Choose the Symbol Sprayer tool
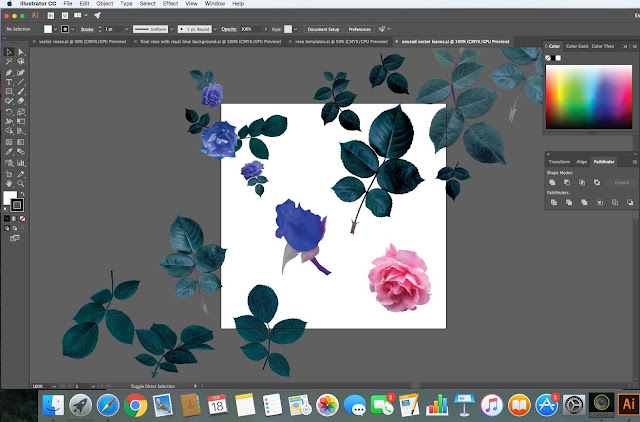This screenshot has width=640, height=422. coord(9,163)
